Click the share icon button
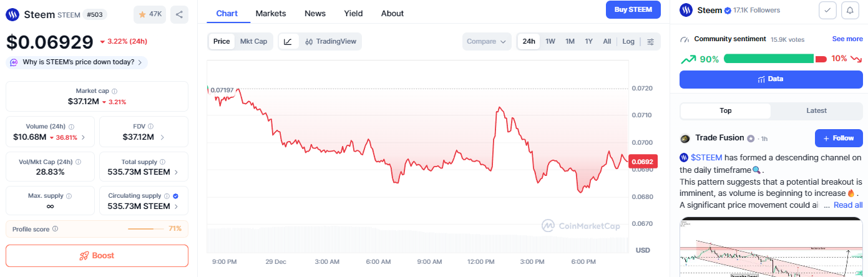 point(179,14)
